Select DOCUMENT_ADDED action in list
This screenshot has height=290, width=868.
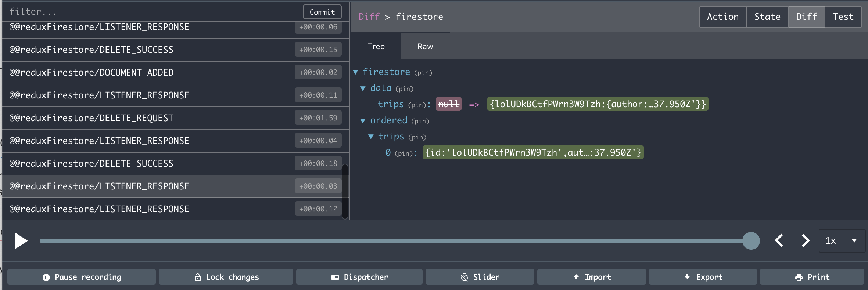click(x=176, y=73)
